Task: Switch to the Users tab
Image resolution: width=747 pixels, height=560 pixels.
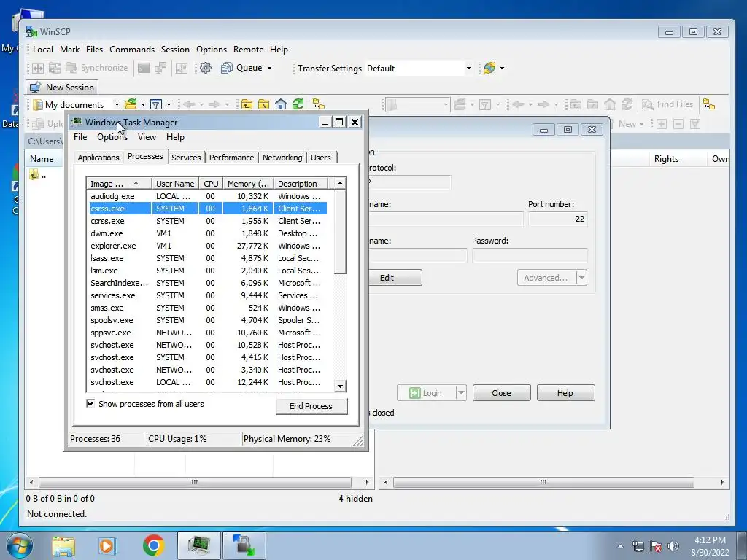Action: tap(321, 157)
